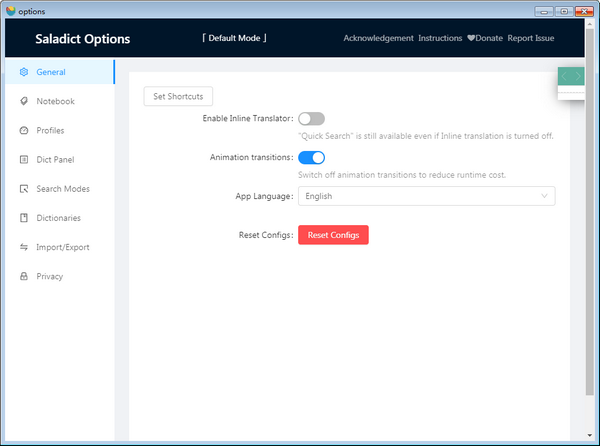This screenshot has height=446, width=600.
Task: Click the General gear icon in sidebar
Action: [24, 72]
